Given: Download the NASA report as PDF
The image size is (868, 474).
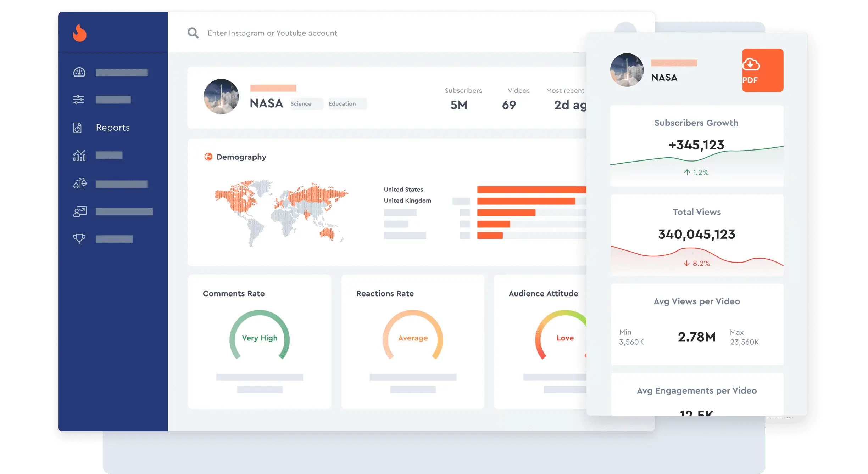Looking at the screenshot, I should pos(762,70).
